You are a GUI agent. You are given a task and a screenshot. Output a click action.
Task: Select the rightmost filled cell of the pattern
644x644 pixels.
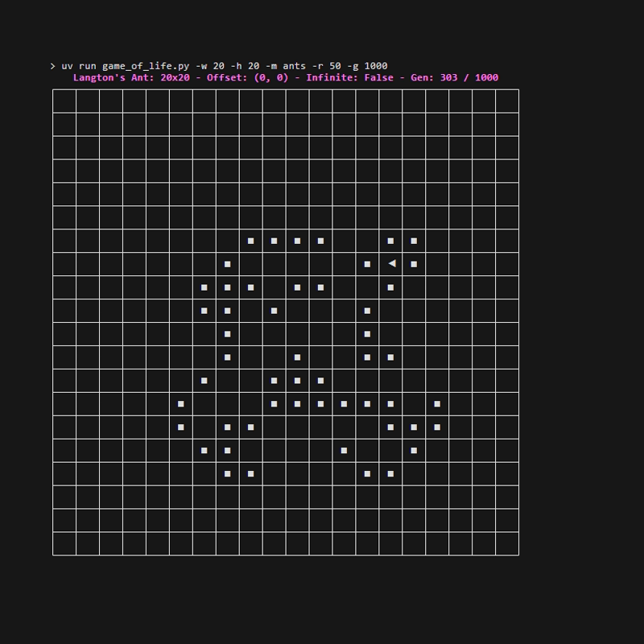436,403
